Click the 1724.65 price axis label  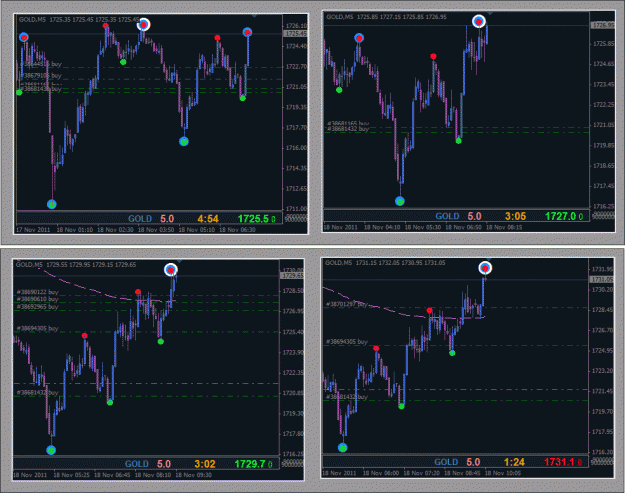click(x=603, y=64)
